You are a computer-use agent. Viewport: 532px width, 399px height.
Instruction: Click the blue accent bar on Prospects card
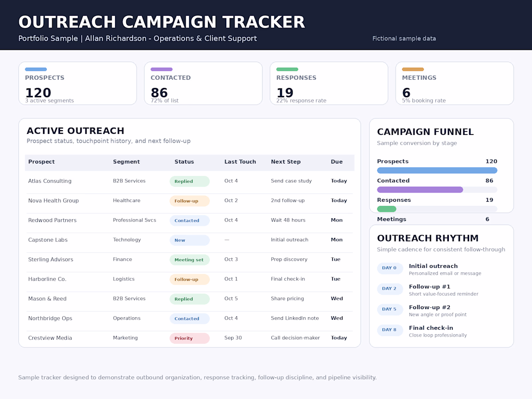[36, 69]
